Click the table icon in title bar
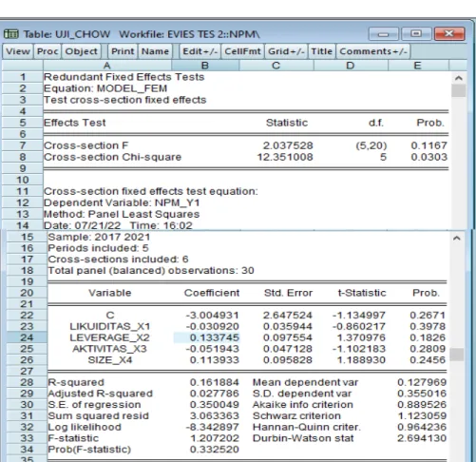 coord(11,34)
